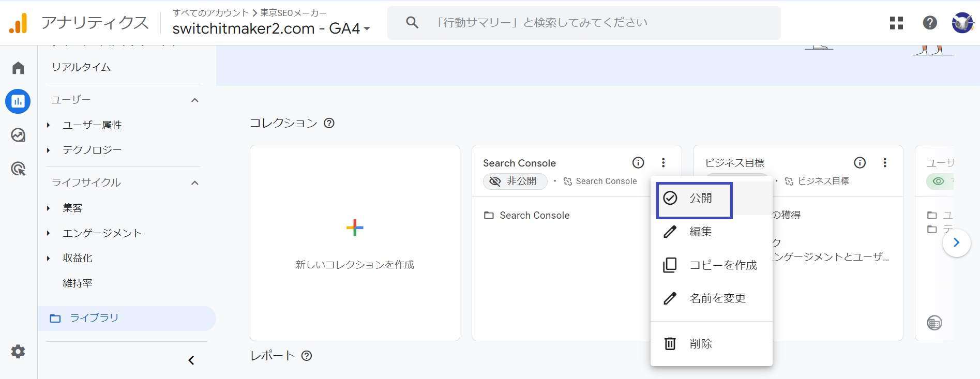Screen dimensions: 980x379
Task: Select 公開 from the context menu
Action: 712,198
